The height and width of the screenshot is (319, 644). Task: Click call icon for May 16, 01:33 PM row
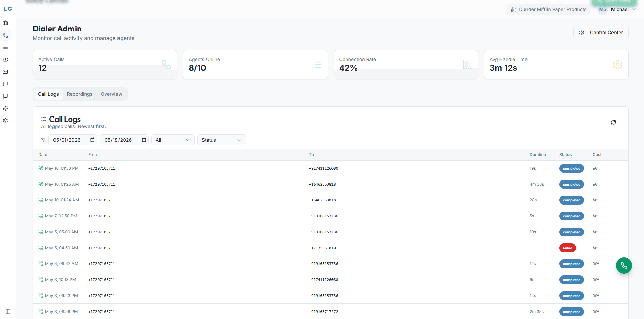pyautogui.click(x=41, y=168)
